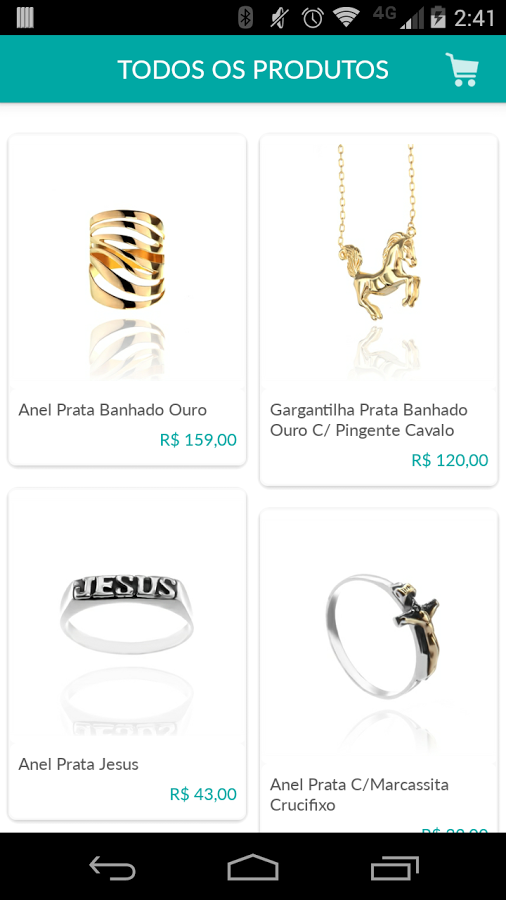Open the gold striped ring image
Screen dimensions: 506x900
pos(127,258)
